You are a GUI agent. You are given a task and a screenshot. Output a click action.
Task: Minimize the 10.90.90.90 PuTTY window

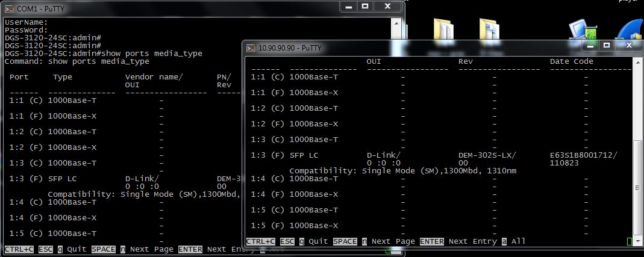coord(590,45)
